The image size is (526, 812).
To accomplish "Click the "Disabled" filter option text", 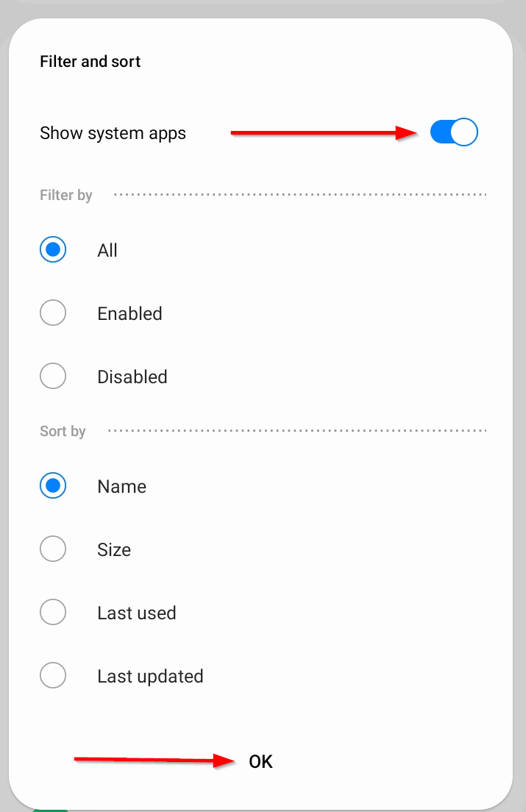I will pos(132,377).
